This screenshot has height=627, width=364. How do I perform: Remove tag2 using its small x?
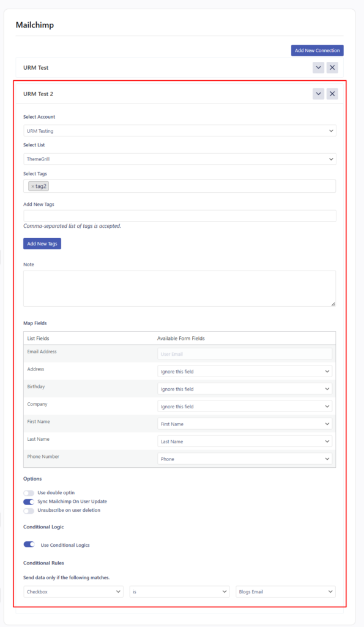pos(33,186)
